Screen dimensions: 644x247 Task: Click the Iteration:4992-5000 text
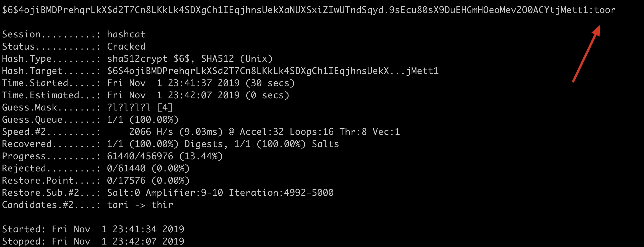click(281, 192)
